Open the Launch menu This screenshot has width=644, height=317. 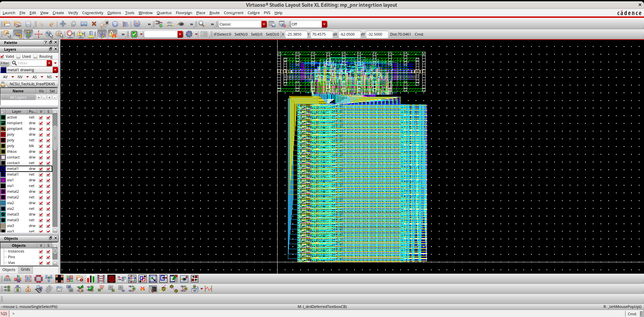tap(9, 13)
